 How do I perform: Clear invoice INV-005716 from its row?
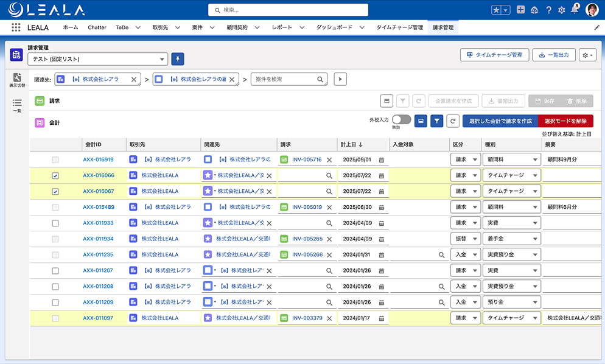329,160
